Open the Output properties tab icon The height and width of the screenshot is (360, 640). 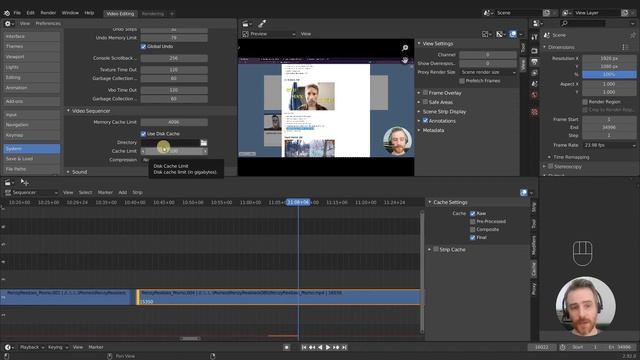point(534,62)
